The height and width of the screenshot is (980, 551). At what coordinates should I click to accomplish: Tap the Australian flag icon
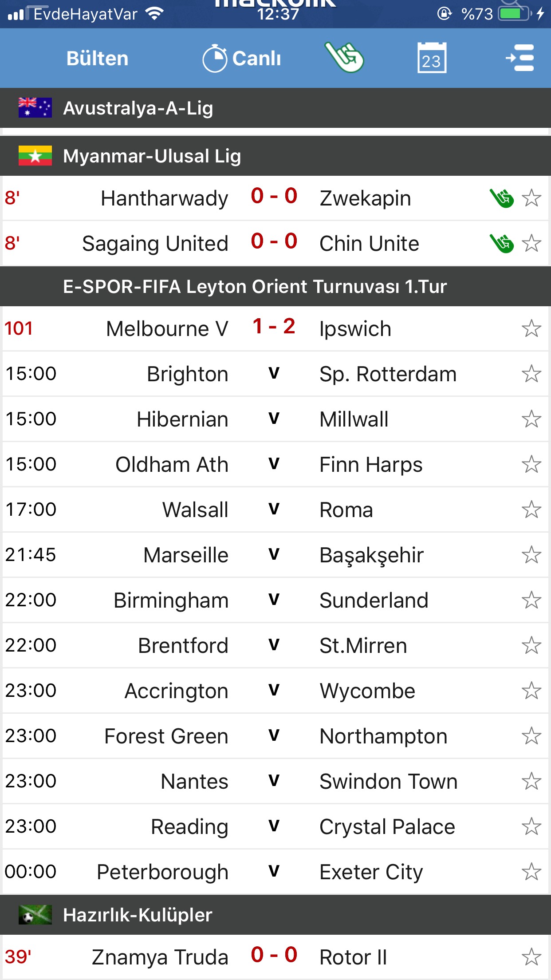click(x=35, y=107)
